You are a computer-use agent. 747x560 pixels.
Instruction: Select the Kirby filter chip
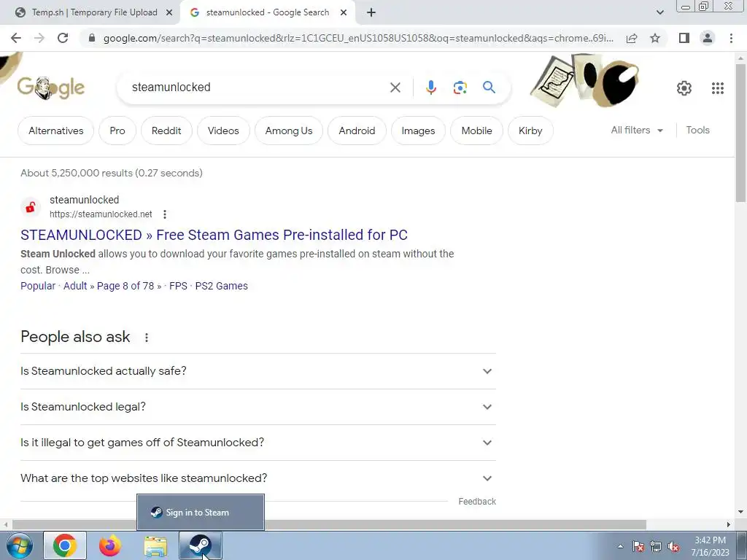(530, 131)
